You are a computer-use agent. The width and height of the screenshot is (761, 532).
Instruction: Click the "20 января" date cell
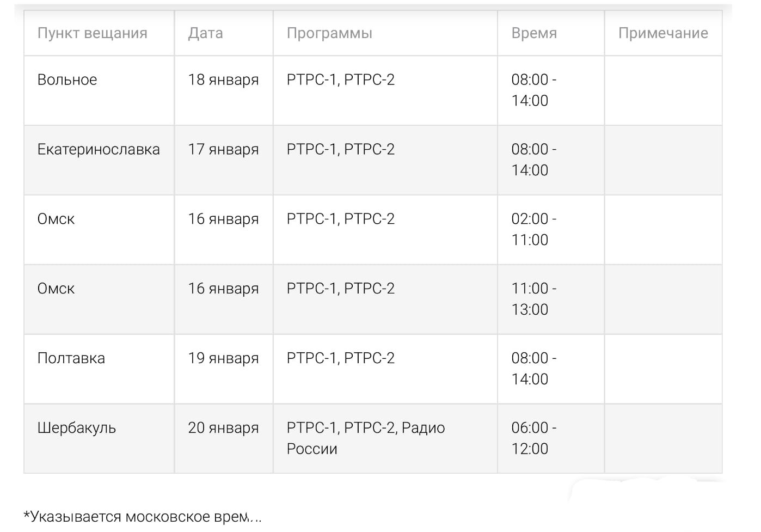(223, 428)
